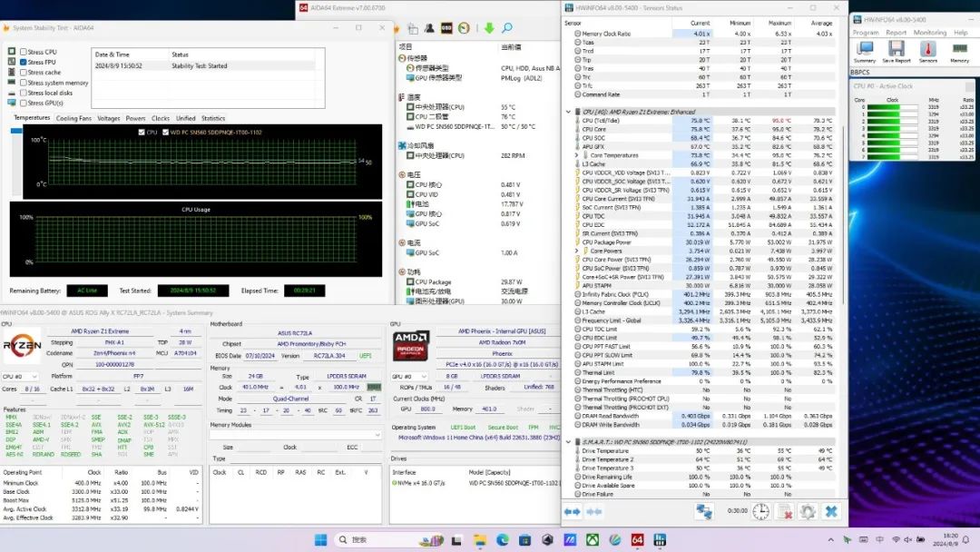
Task: Click the Memory icon in HWiNFO64 toolbar
Action: click(x=959, y=49)
